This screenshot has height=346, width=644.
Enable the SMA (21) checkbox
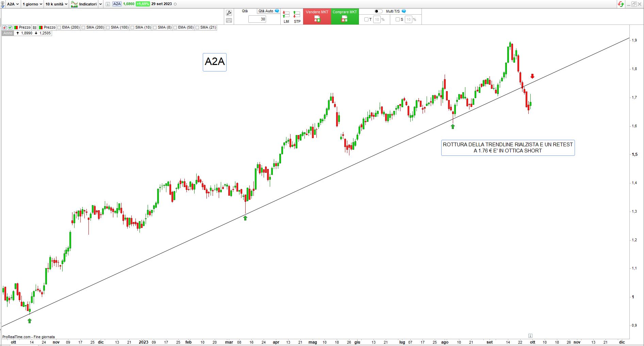[x=198, y=28]
